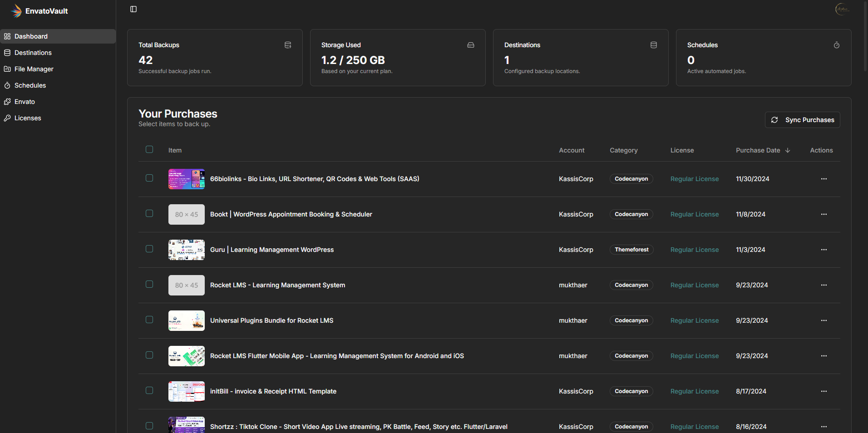Viewport: 868px width, 433px height.
Task: Click the Total Backups value 42
Action: point(145,60)
